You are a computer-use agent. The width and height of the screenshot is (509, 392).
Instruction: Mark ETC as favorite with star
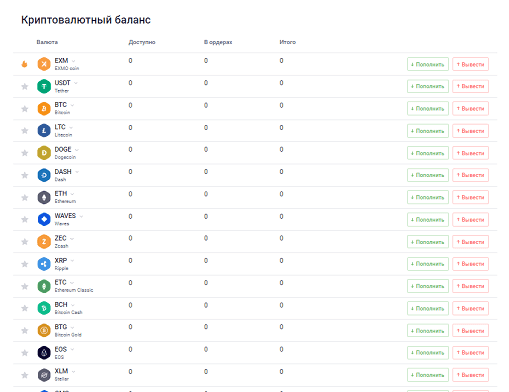25,286
